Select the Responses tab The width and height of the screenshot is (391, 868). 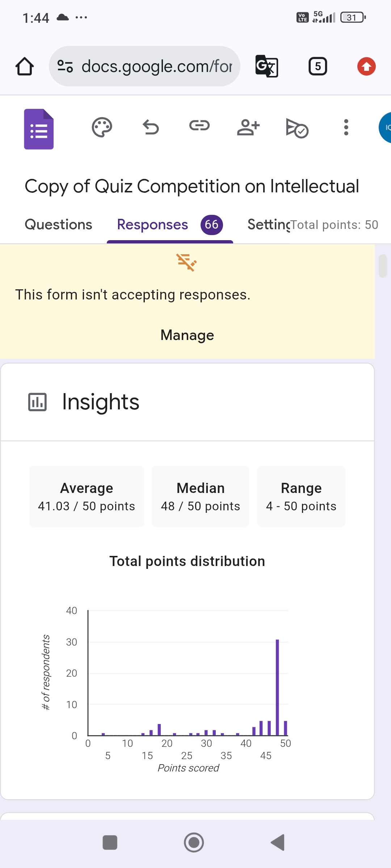152,225
